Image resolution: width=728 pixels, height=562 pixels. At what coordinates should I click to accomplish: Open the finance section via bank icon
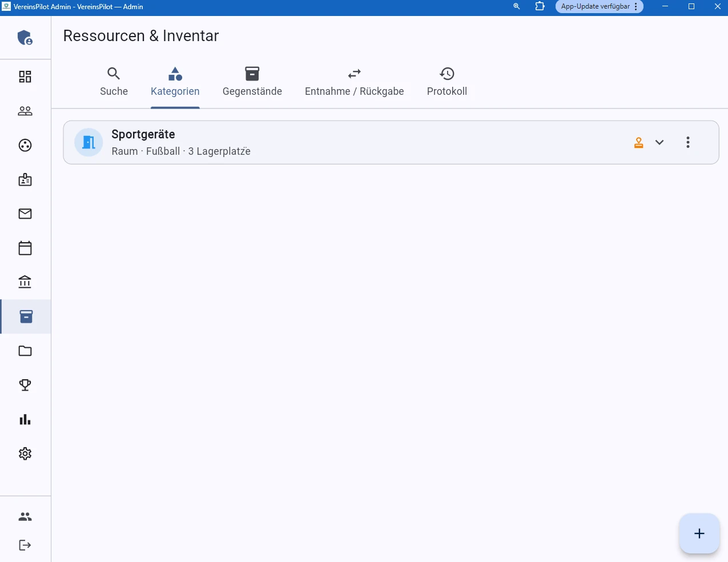[x=25, y=282]
